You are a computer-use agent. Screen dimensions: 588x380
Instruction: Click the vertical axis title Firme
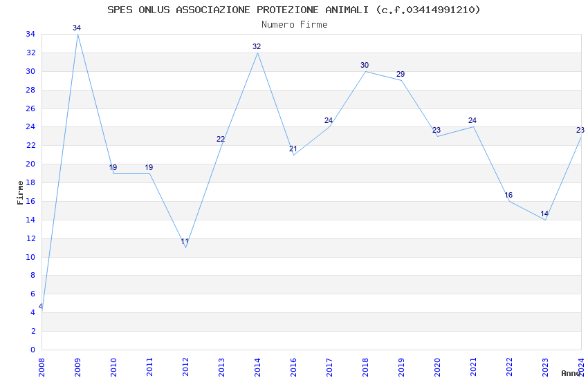(20, 193)
